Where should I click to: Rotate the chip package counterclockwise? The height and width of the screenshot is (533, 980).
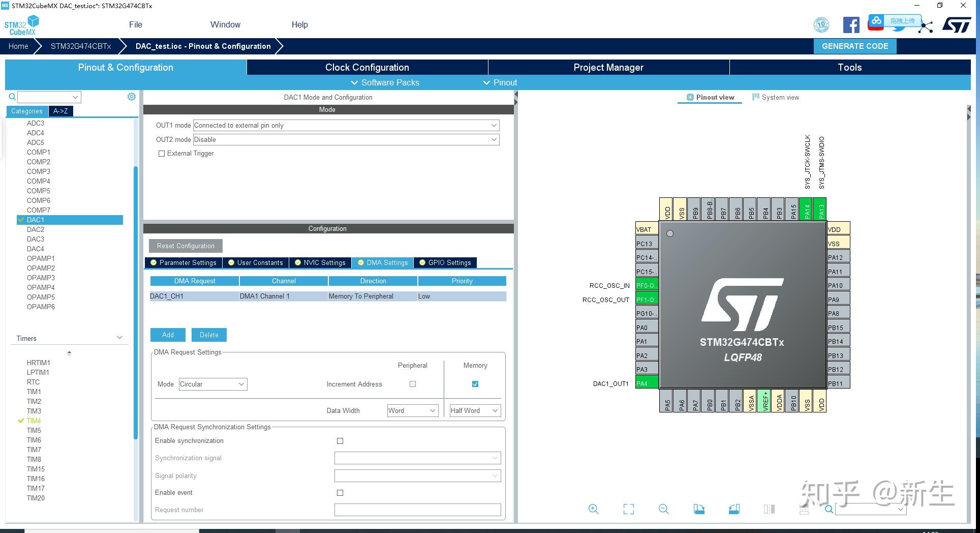click(x=734, y=509)
